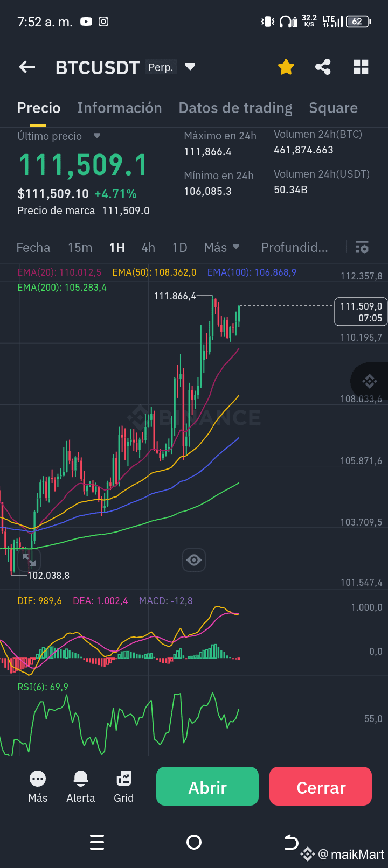Screen dimensions: 388x868
Task: Open the Profundidad depth view
Action: click(x=294, y=248)
